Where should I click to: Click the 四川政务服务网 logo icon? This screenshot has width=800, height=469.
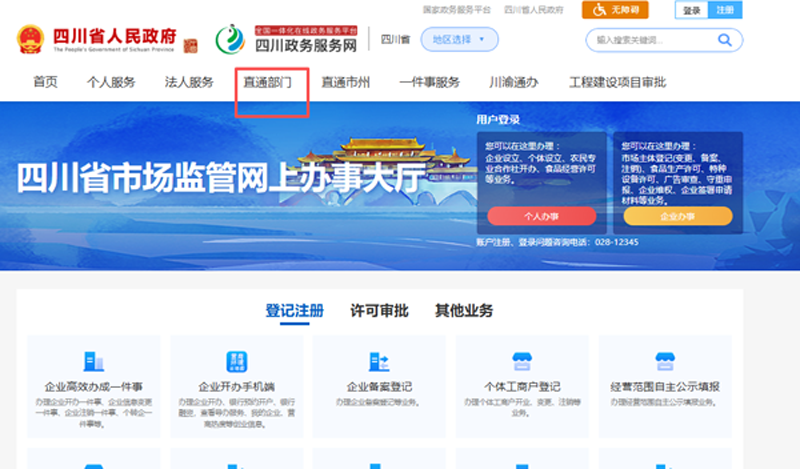click(x=231, y=39)
